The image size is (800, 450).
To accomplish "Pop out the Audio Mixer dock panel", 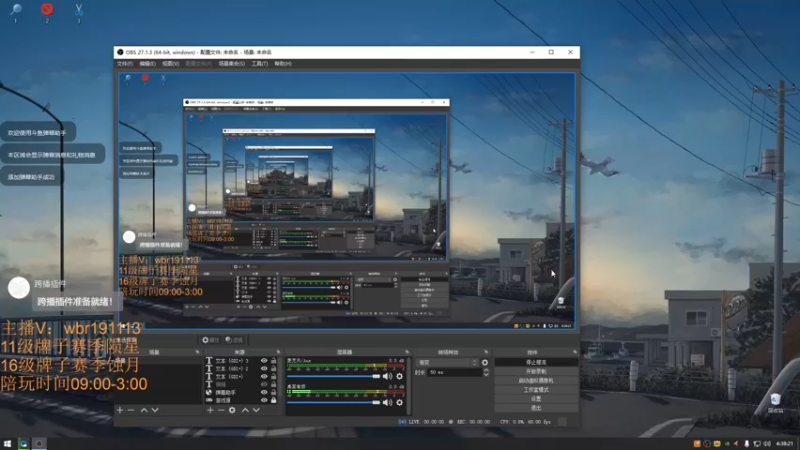I will 407,352.
